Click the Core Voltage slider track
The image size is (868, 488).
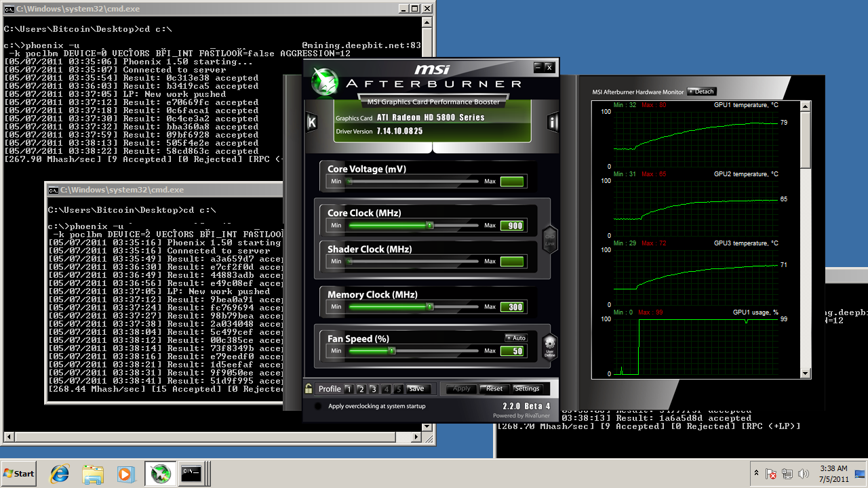point(413,182)
